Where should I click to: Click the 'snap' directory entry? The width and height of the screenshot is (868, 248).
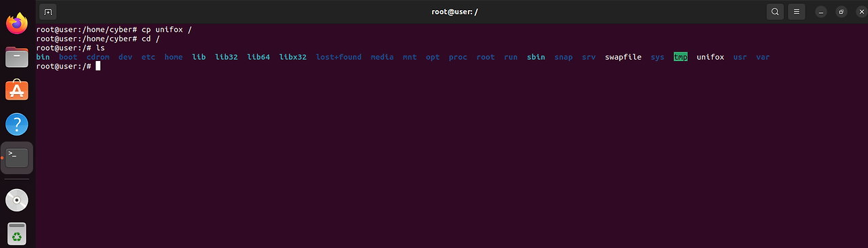(x=564, y=57)
